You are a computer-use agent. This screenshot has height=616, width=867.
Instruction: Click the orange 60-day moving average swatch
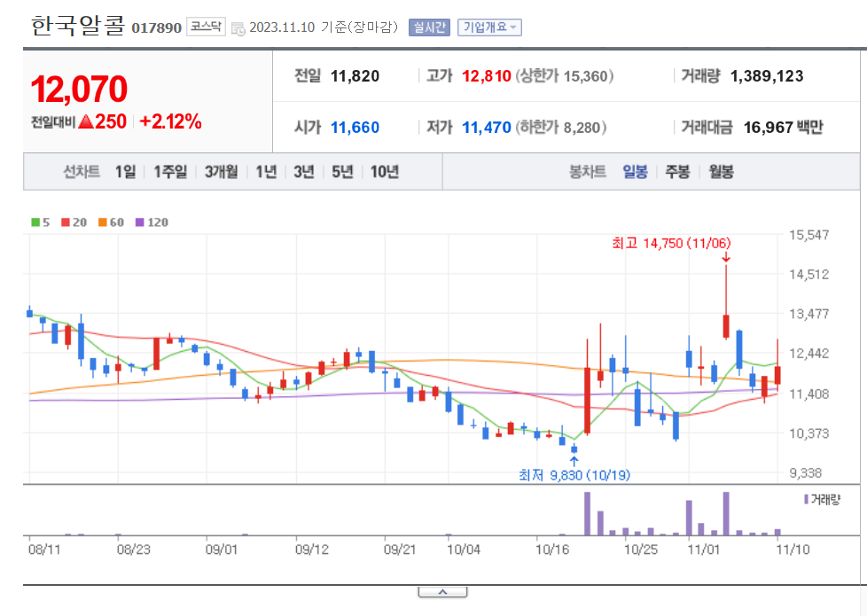pyautogui.click(x=102, y=222)
